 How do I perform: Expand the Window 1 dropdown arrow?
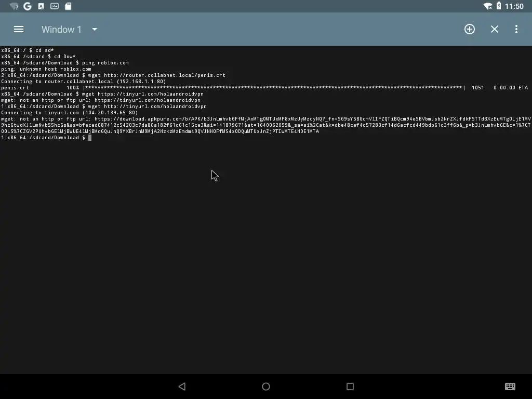pos(95,30)
